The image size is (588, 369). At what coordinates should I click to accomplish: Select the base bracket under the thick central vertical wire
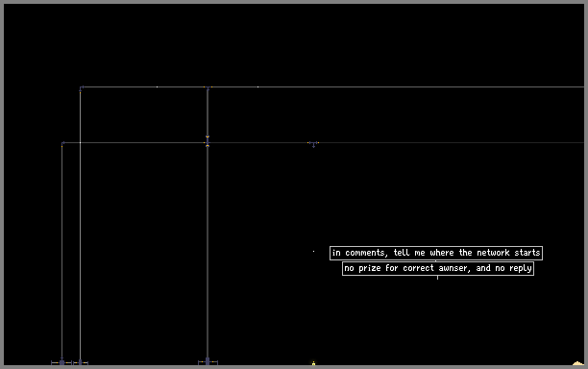pos(208,361)
